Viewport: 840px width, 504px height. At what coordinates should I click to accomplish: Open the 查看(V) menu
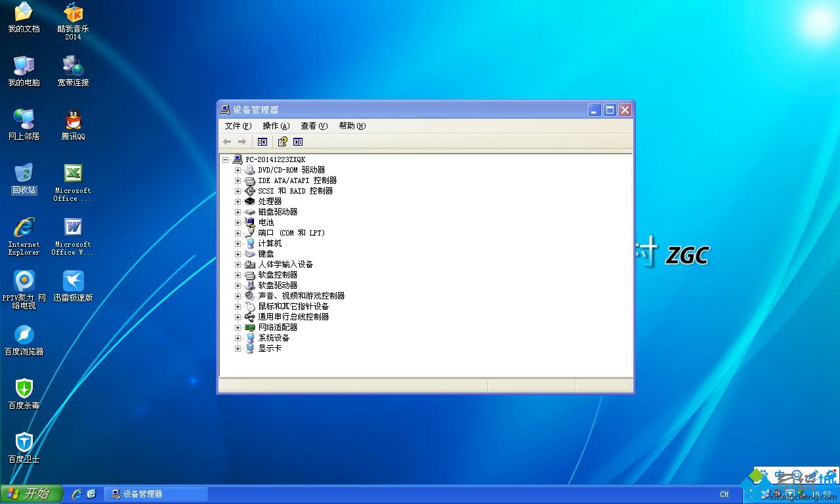pyautogui.click(x=314, y=126)
